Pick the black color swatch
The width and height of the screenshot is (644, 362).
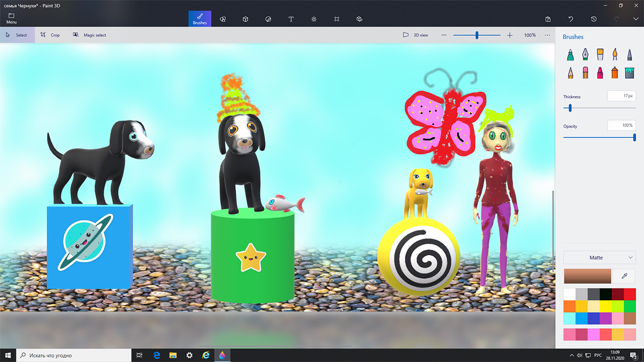click(x=606, y=294)
